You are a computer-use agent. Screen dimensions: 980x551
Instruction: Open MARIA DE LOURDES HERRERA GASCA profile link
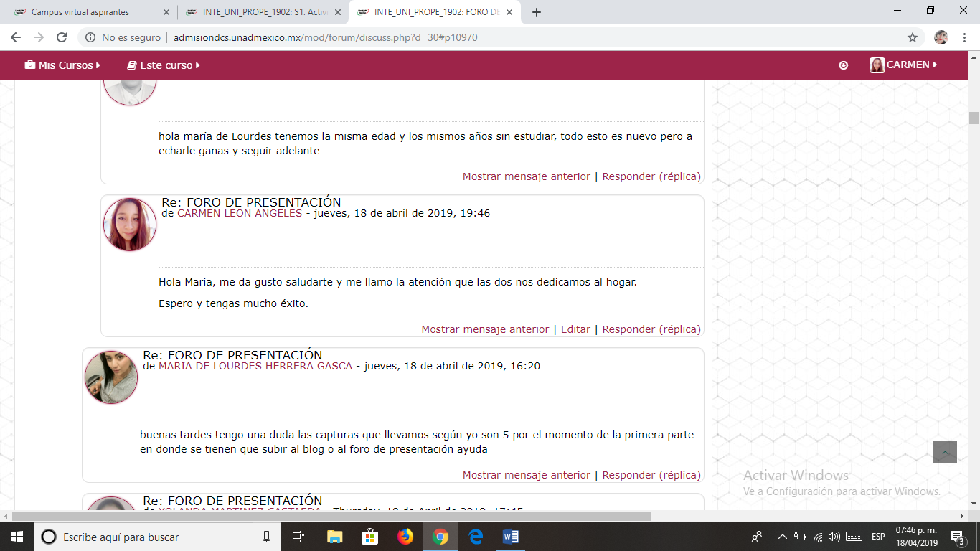[255, 366]
